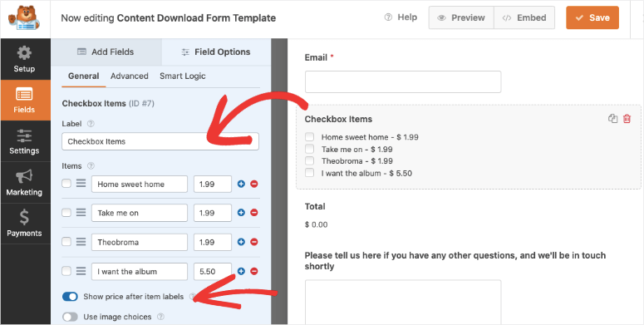Grab drag handle of Home sweet home item
Viewport: 644px width, 325px height.
pos(81,184)
